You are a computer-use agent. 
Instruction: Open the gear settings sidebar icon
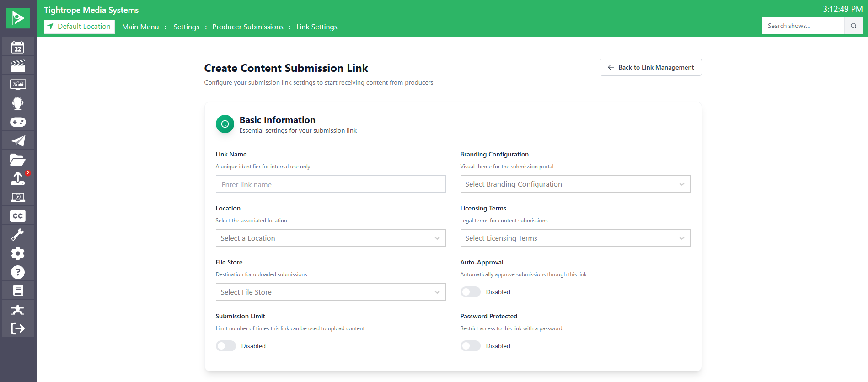coord(18,253)
